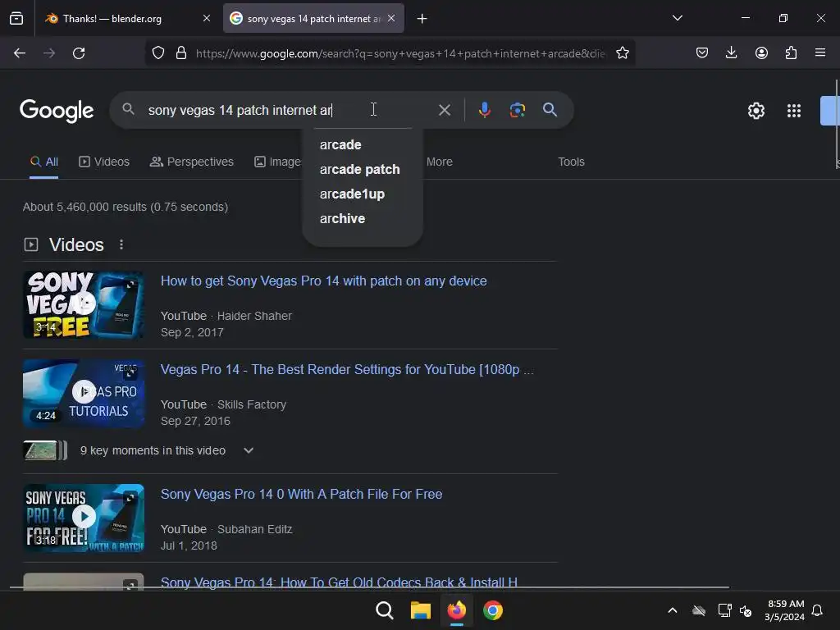The image size is (840, 630).
Task: Open the search Tools options
Action: tap(571, 162)
